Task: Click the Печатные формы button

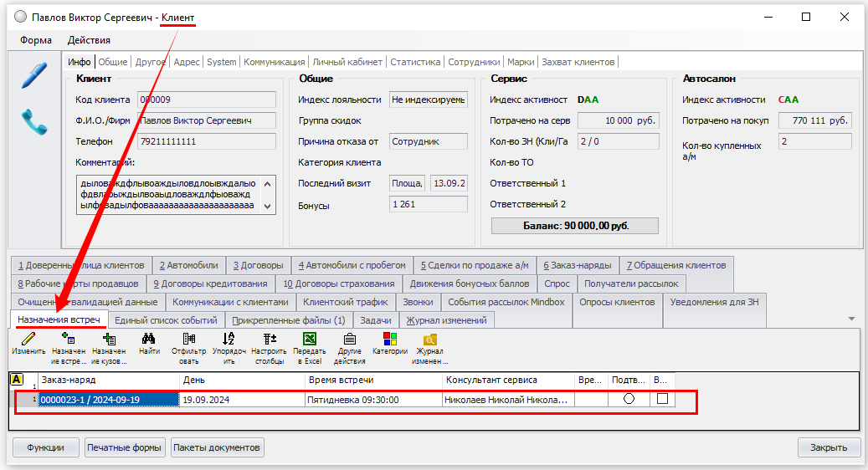Action: (x=125, y=447)
